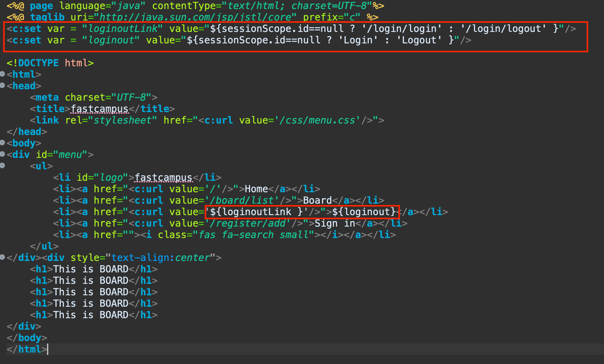Collapse the text-align:center div fold marker
604x364 pixels.
tap(2, 257)
